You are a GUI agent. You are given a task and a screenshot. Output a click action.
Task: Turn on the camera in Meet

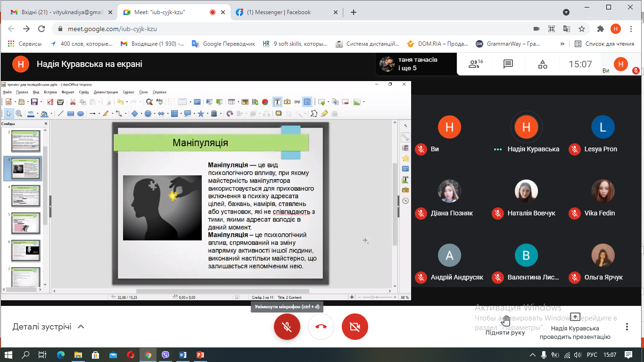[355, 327]
